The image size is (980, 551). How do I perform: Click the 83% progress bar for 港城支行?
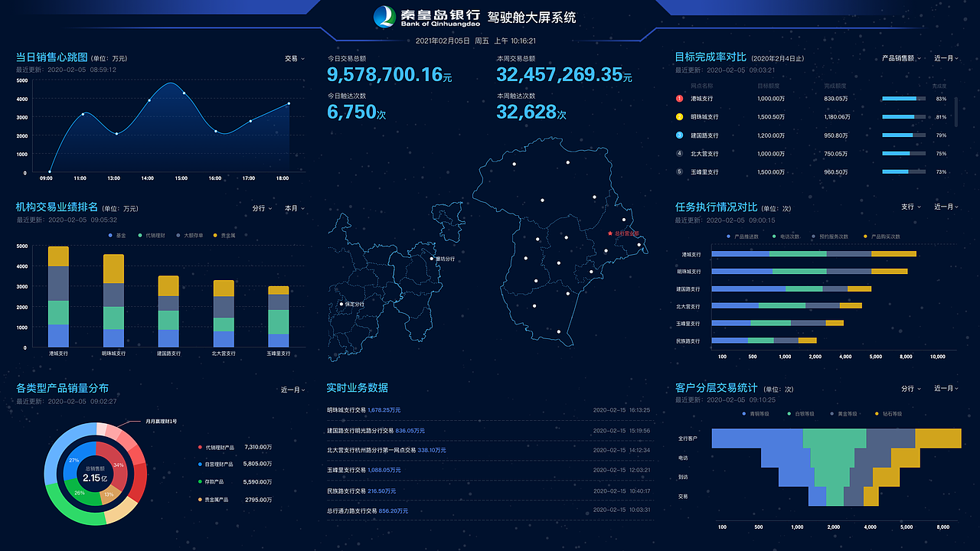click(903, 98)
